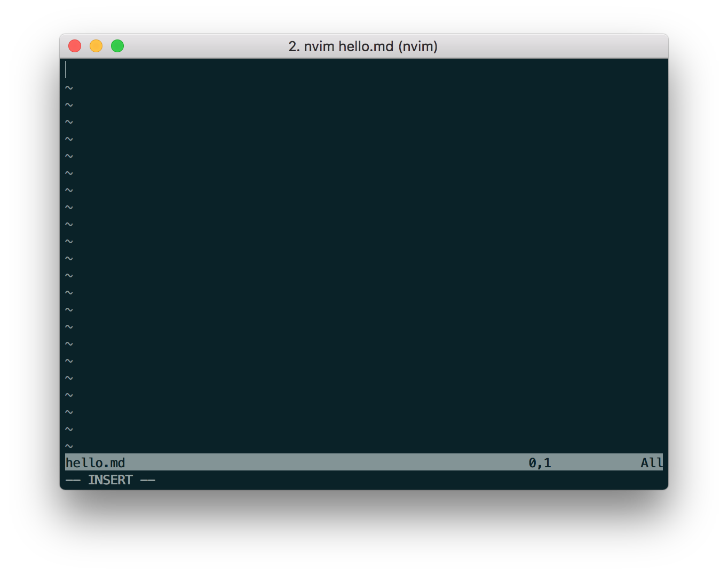
Task: Click 'hello.md' in the status line
Action: pos(95,462)
